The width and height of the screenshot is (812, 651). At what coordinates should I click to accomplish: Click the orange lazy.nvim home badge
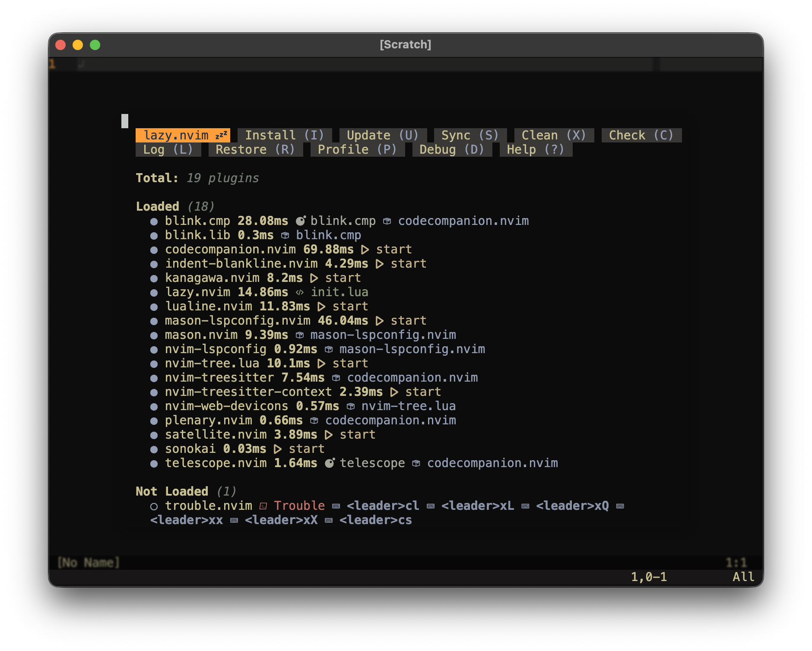pos(183,136)
